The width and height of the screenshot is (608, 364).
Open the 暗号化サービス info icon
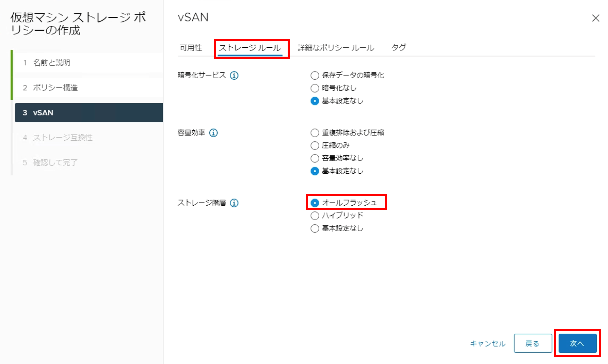click(234, 75)
